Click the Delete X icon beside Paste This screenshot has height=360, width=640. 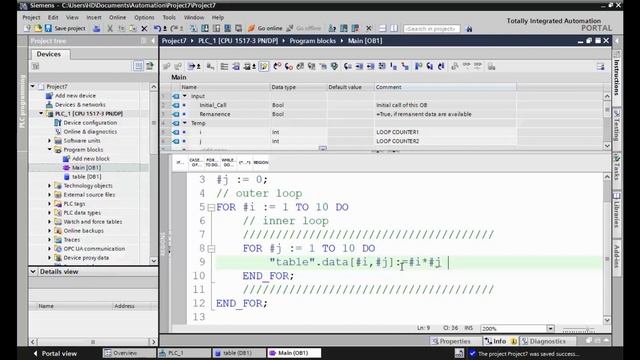coord(144,28)
